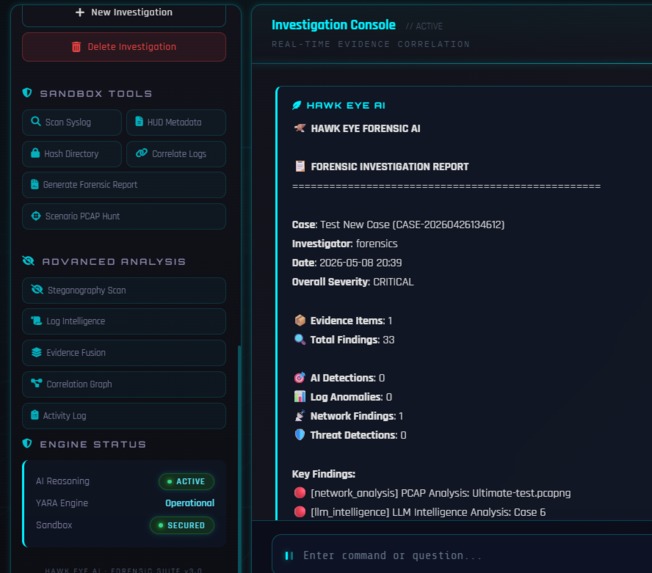
Task: Click Generate Forensic Report
Action: (x=124, y=185)
